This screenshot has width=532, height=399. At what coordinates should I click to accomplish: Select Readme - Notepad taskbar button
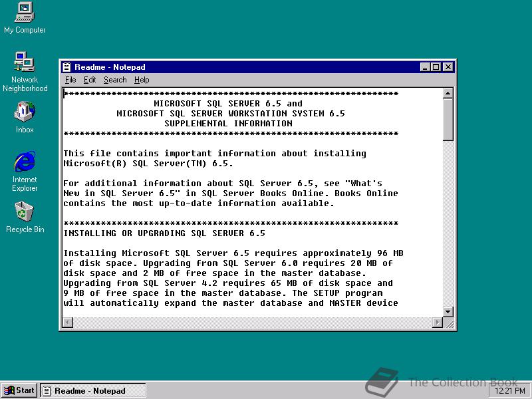coord(93,390)
